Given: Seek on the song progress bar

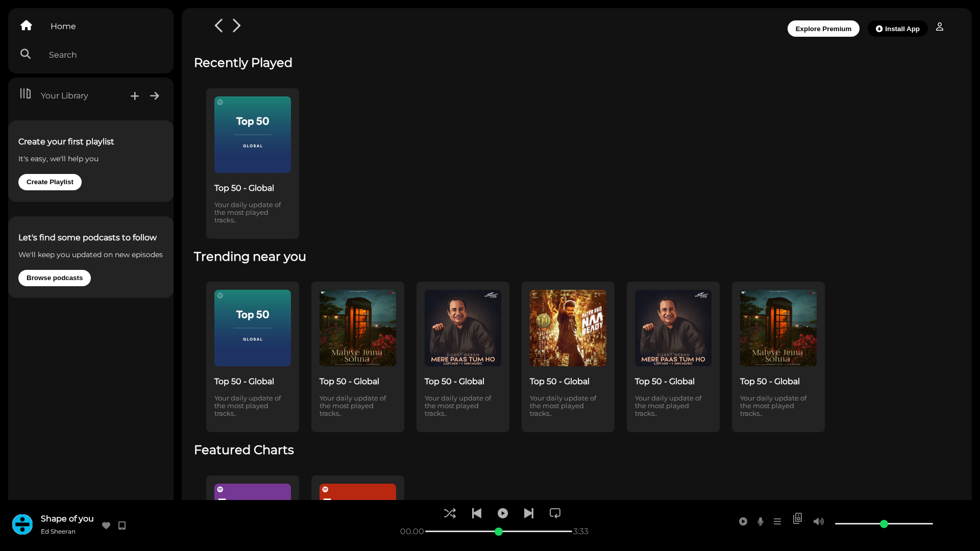Looking at the screenshot, I should coord(499,532).
